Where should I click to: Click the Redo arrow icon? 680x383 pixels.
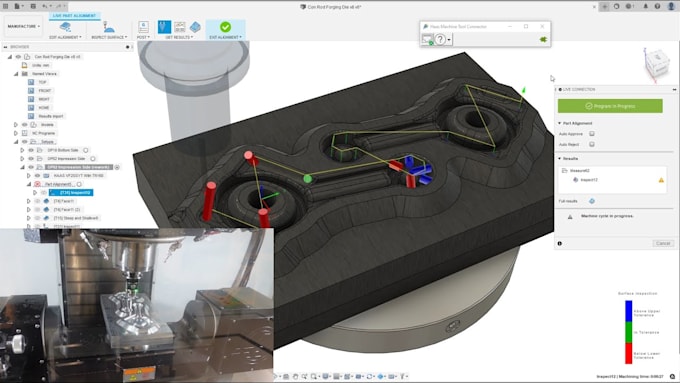[59, 6]
